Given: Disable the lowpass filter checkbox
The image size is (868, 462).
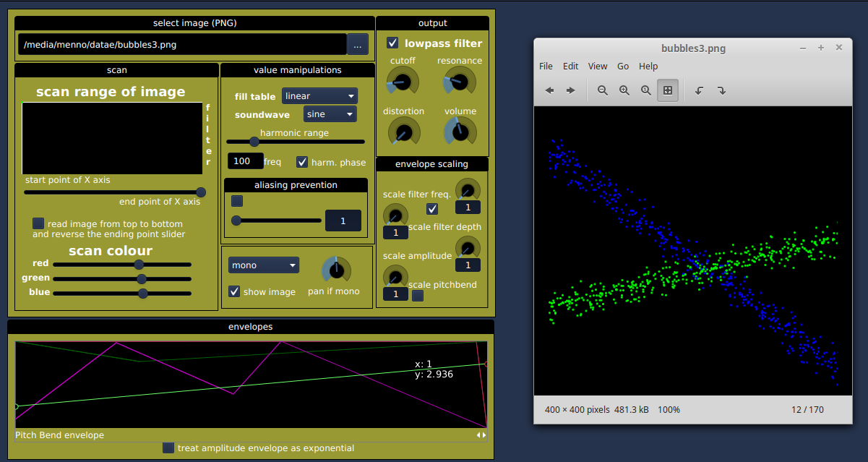Looking at the screenshot, I should pos(392,43).
